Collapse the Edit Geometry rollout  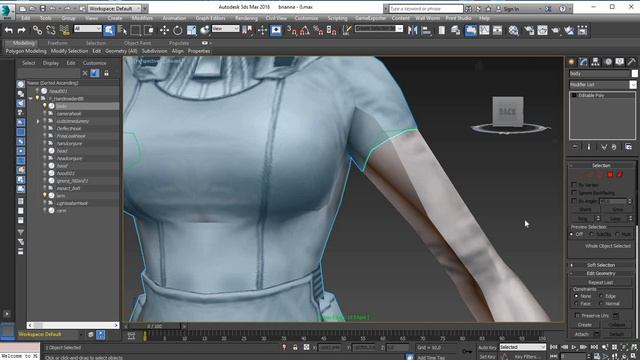601,273
